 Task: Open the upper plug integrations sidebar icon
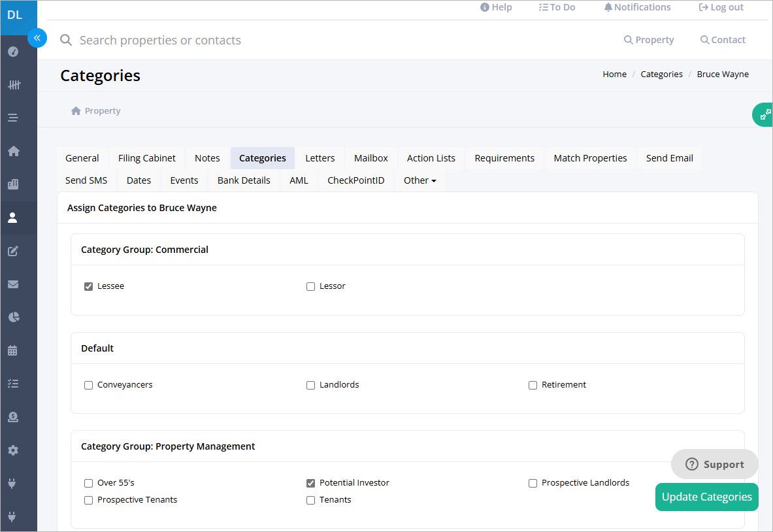pyautogui.click(x=12, y=484)
